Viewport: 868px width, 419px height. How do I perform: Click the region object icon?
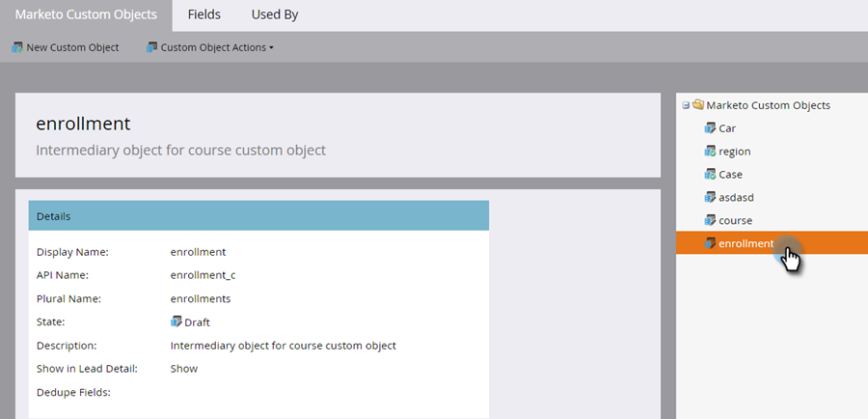[711, 152]
